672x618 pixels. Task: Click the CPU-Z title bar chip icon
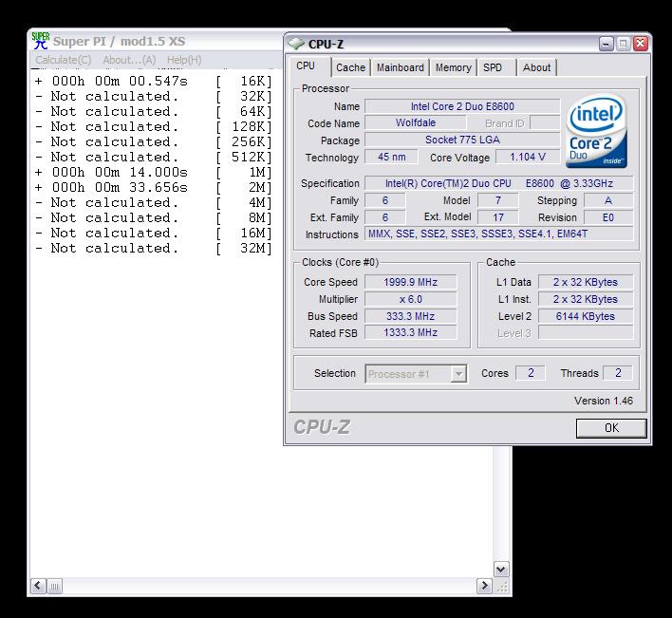click(x=296, y=44)
